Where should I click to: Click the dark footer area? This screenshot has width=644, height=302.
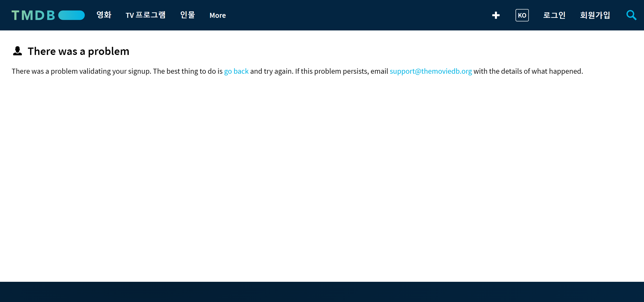[x=322, y=292]
